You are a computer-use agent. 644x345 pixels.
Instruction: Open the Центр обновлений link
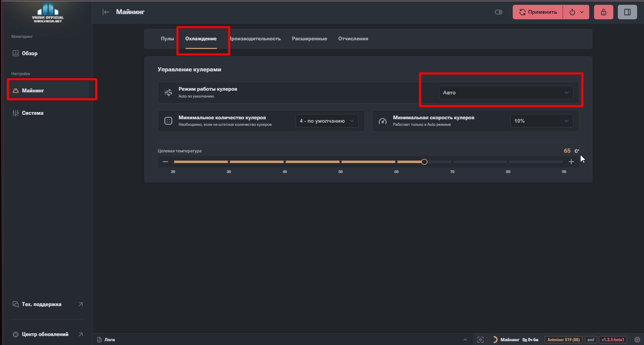tap(47, 334)
